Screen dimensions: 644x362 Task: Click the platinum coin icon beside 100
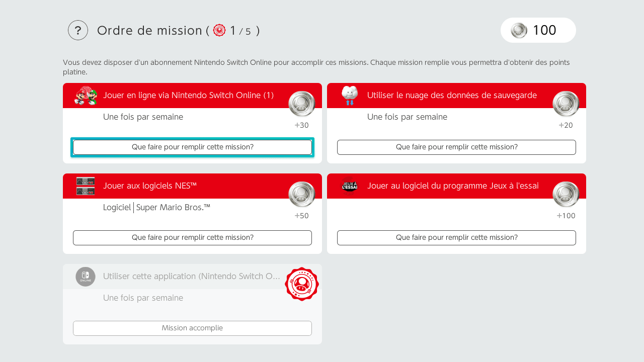coord(519,30)
